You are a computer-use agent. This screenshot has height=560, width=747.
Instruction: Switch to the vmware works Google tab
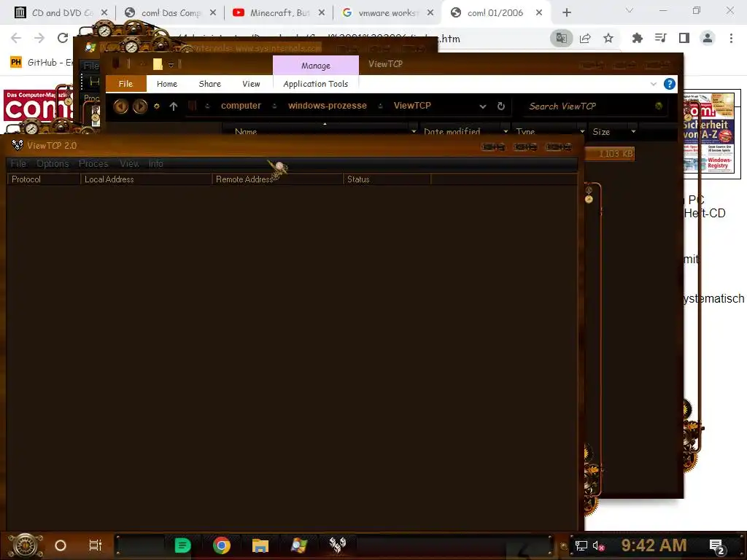(x=388, y=13)
